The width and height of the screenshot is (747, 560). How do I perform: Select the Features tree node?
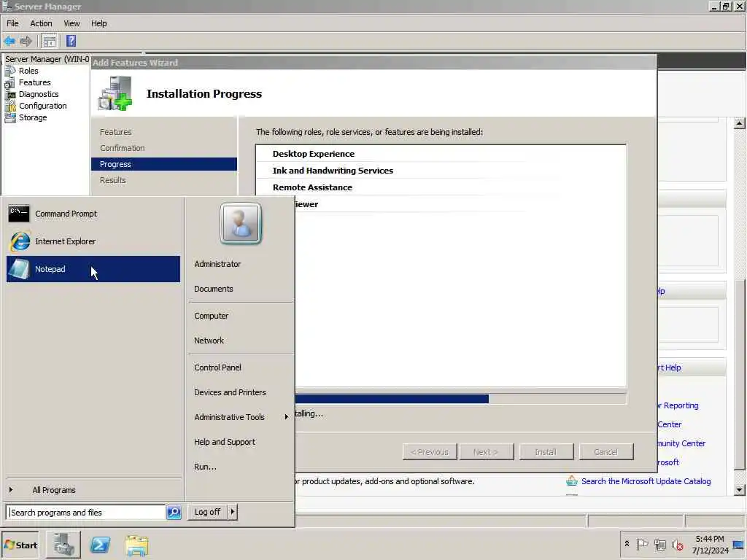[35, 82]
